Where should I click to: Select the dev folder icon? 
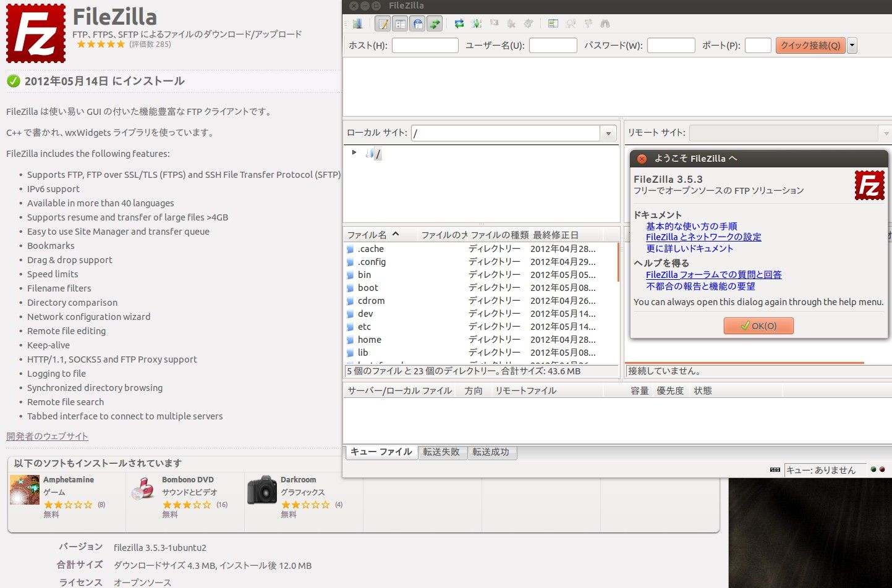(x=350, y=314)
